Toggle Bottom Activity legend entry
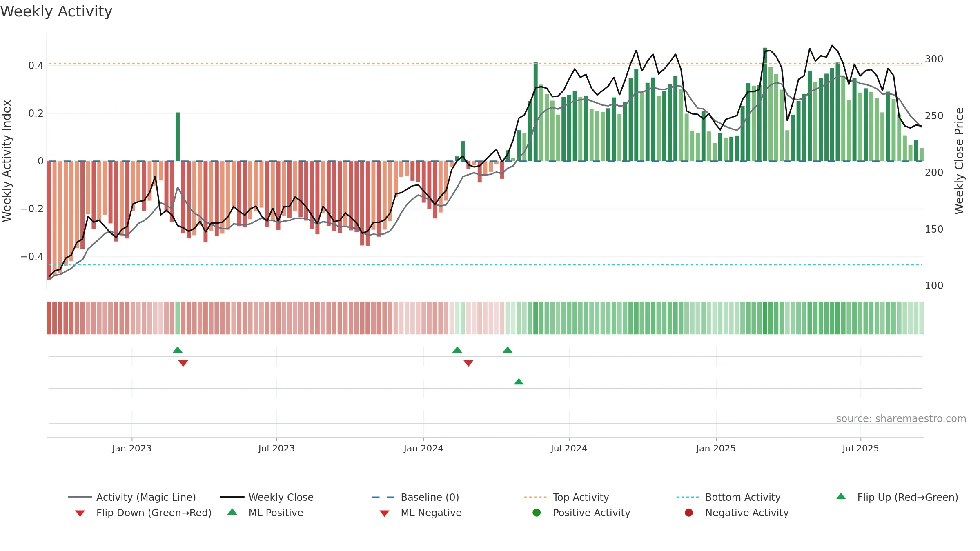The height and width of the screenshot is (551, 980). coord(728,497)
